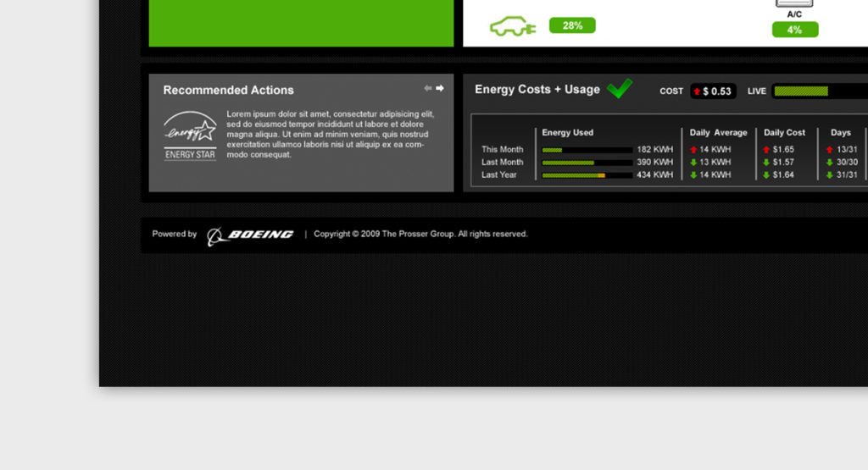Click the Recommended Actions heading
Viewport: 868px width, 470px height.
coord(228,90)
